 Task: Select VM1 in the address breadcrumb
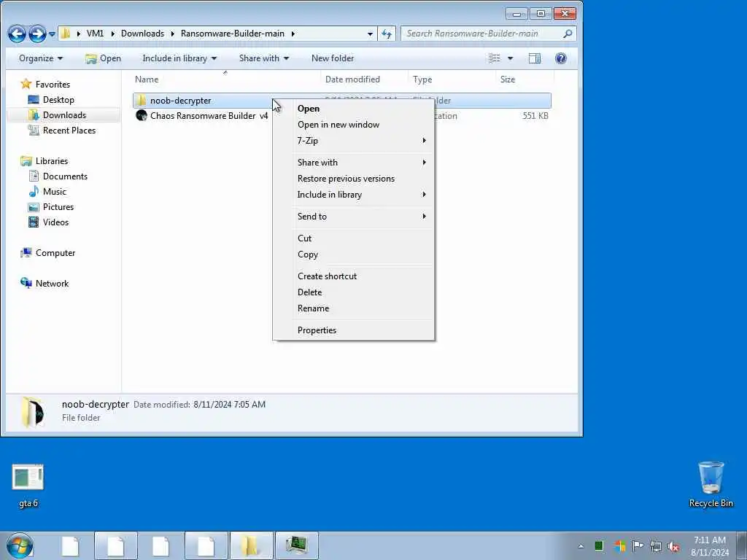[x=95, y=34]
